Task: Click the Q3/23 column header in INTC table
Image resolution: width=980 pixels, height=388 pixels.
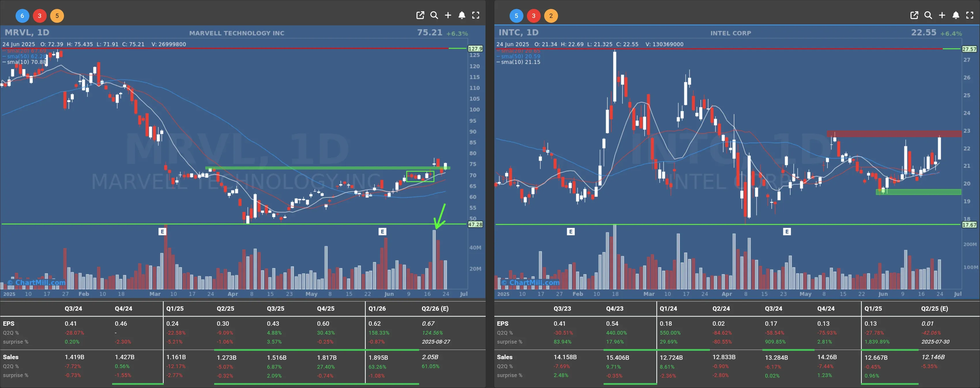Action: coord(562,308)
